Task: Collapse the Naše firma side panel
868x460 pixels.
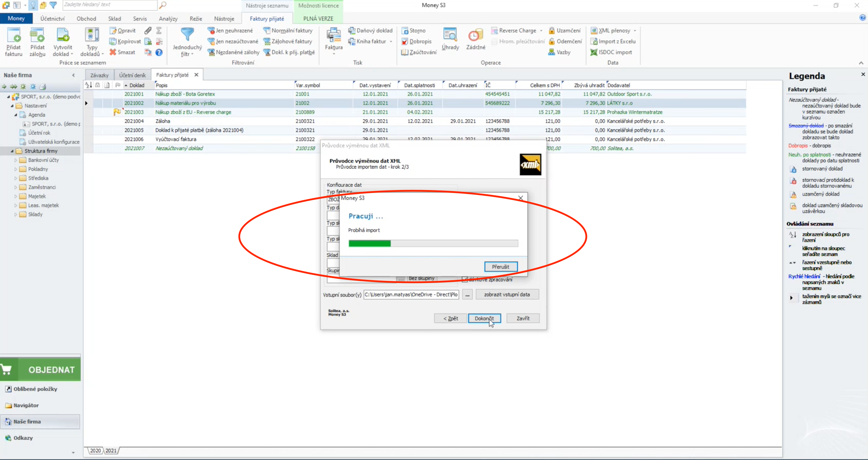Action: (x=74, y=75)
